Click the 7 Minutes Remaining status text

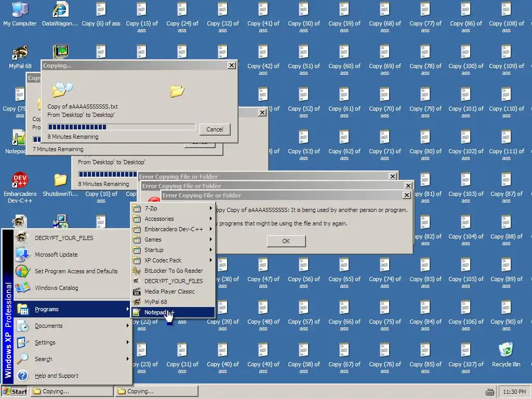(58, 149)
